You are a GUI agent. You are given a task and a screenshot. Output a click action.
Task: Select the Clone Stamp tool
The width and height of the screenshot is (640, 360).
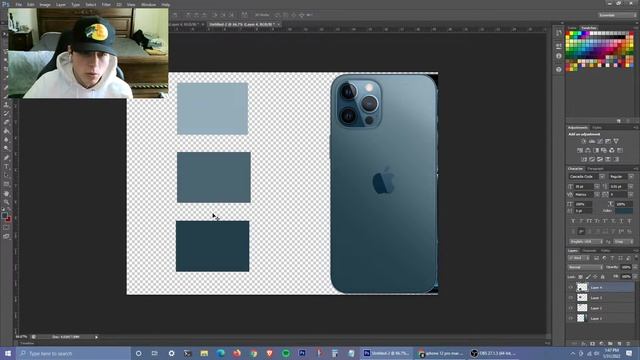[x=6, y=104]
